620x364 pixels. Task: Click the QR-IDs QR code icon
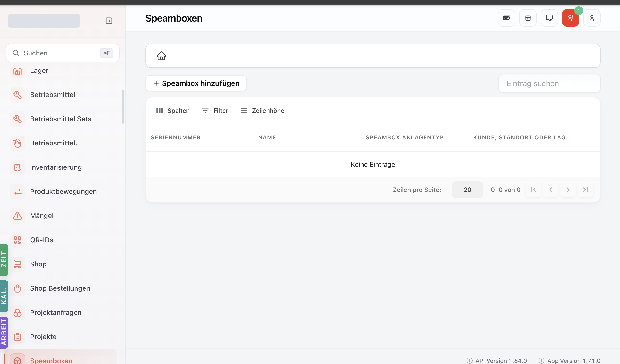[17, 240]
